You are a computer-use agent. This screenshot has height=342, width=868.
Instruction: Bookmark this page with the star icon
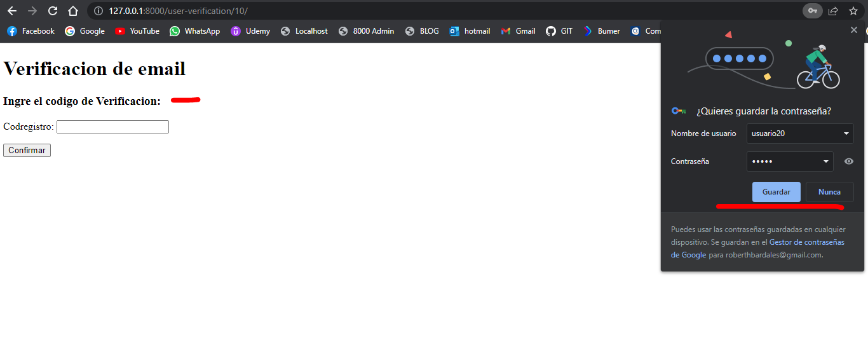coord(853,11)
